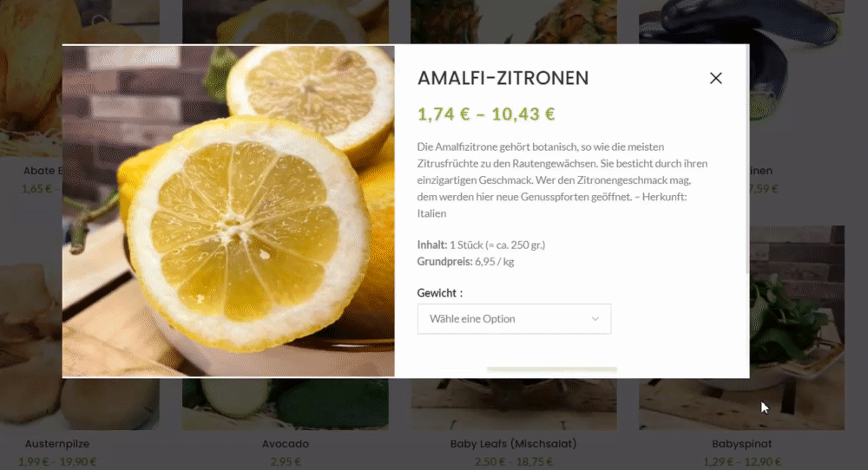Click the Austernpilze price 1,99 € – 19,90 €
This screenshot has height=470, width=868.
57,461
